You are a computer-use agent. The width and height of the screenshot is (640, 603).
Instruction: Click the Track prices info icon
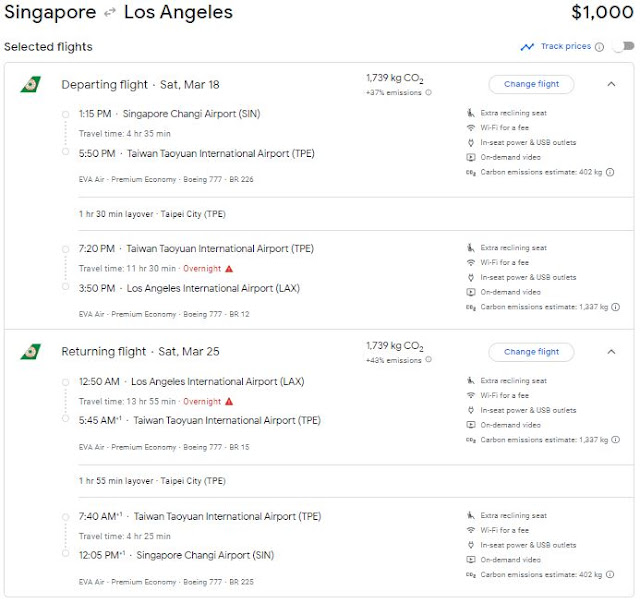pos(599,46)
